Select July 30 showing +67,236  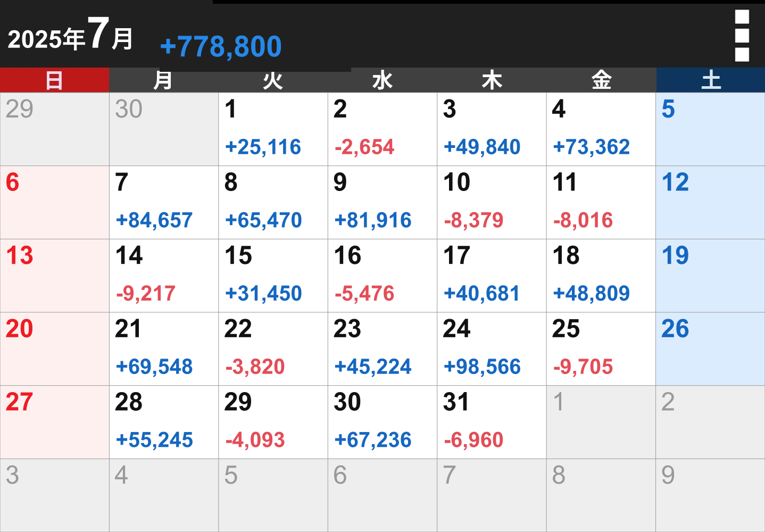pyautogui.click(x=382, y=422)
